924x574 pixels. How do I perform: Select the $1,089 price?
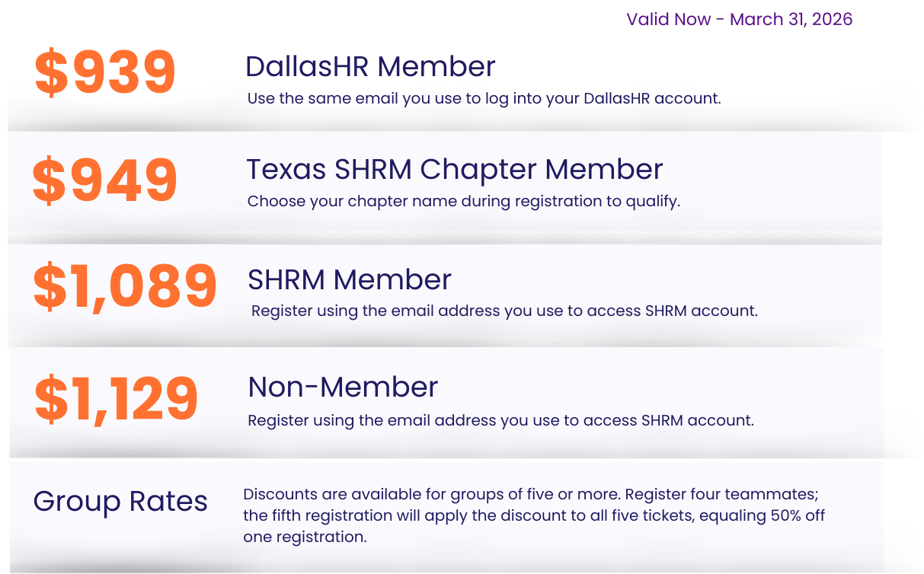[x=125, y=286]
